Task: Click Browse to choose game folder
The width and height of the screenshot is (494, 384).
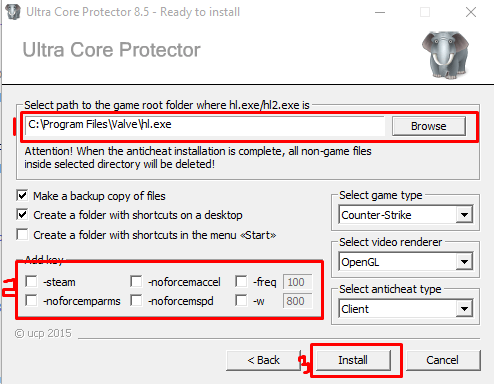Action: (429, 126)
